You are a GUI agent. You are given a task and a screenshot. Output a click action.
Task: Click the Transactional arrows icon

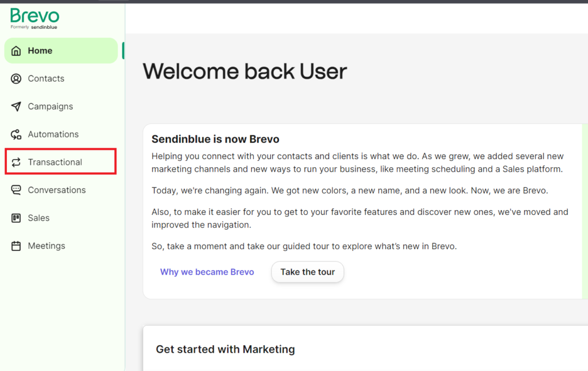click(x=16, y=162)
